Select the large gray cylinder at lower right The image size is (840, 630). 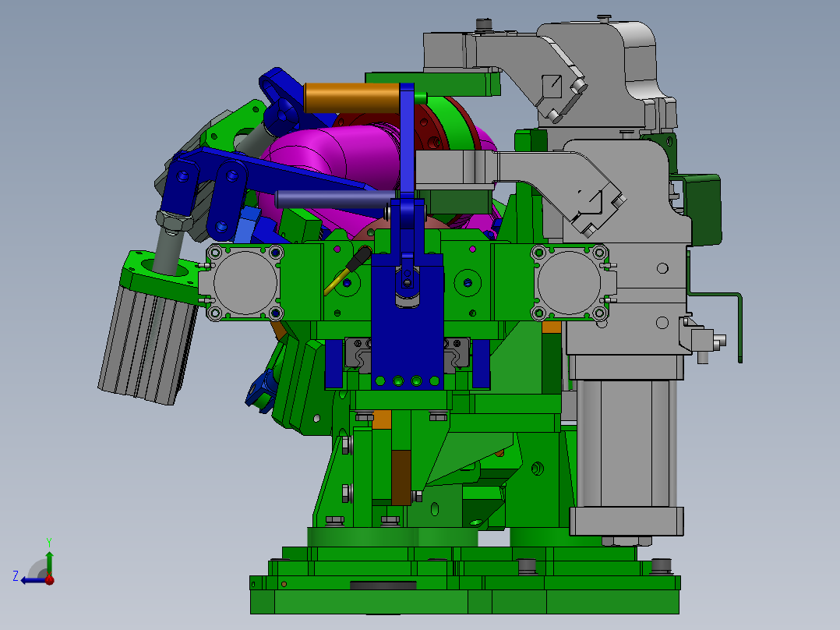click(626, 442)
